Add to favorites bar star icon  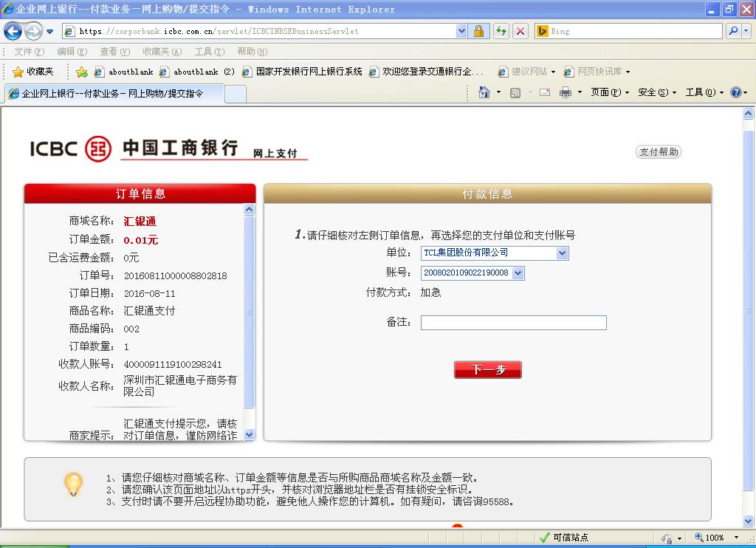point(81,72)
